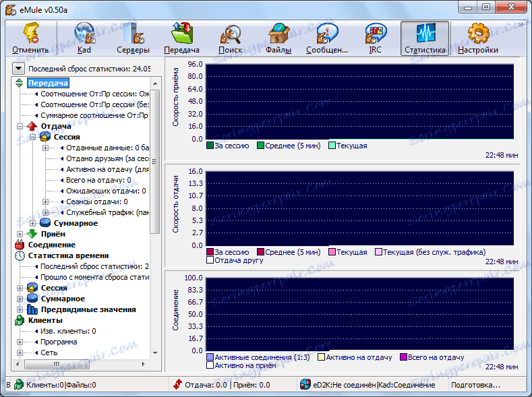Select the Соединение tree item
The width and height of the screenshot is (532, 397).
tap(51, 245)
